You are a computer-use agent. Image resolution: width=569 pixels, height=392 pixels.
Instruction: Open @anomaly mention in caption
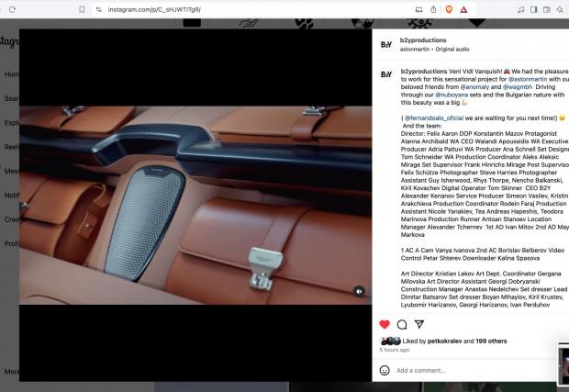click(x=474, y=86)
